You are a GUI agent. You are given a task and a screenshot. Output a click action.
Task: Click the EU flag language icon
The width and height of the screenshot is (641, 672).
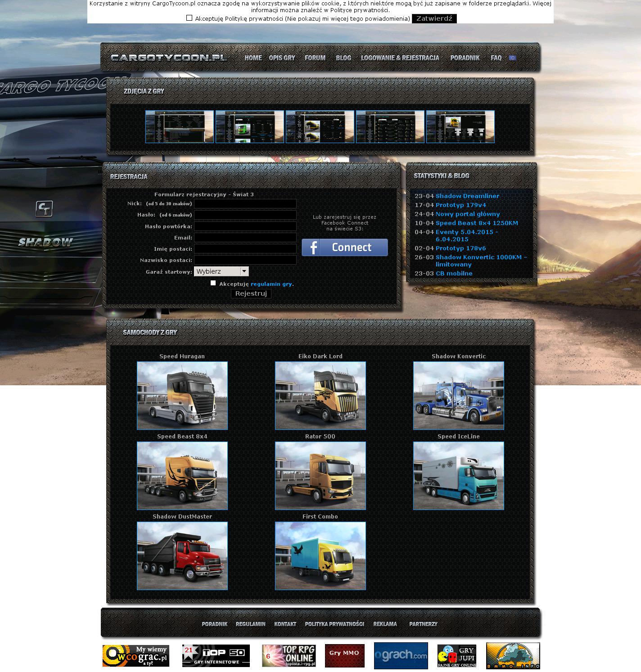[512, 58]
